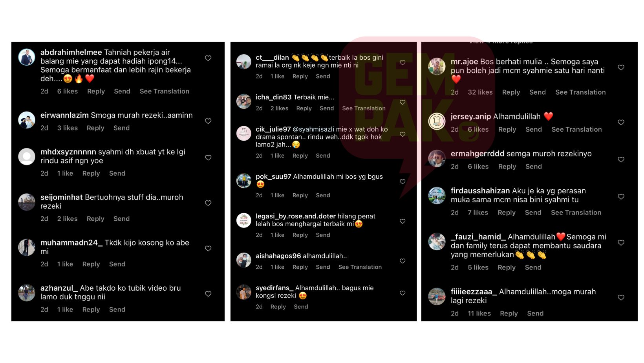The width and height of the screenshot is (644, 363).
Task: Toggle like on syedirfans_ comment
Action: [x=402, y=293]
